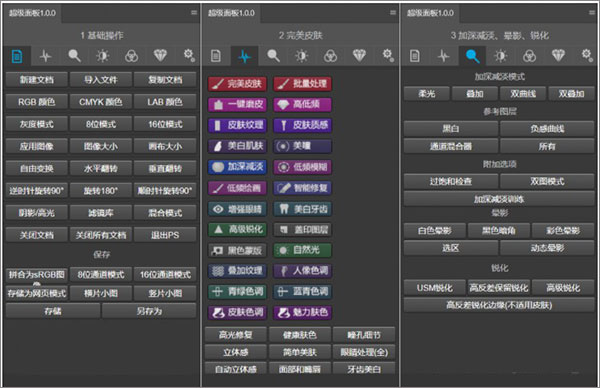Click the 美白牙齿 tooth button
The width and height of the screenshot is (600, 388).
pos(303,209)
